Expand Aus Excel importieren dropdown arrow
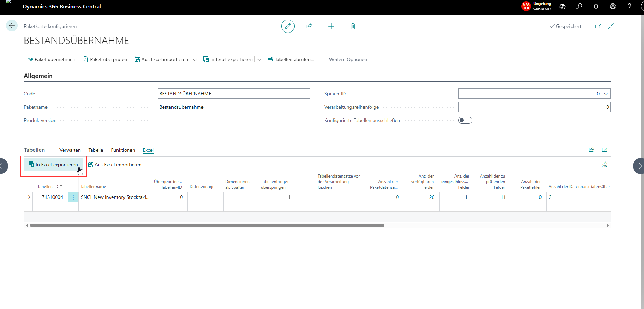Screen dimensions: 644x309 point(195,59)
